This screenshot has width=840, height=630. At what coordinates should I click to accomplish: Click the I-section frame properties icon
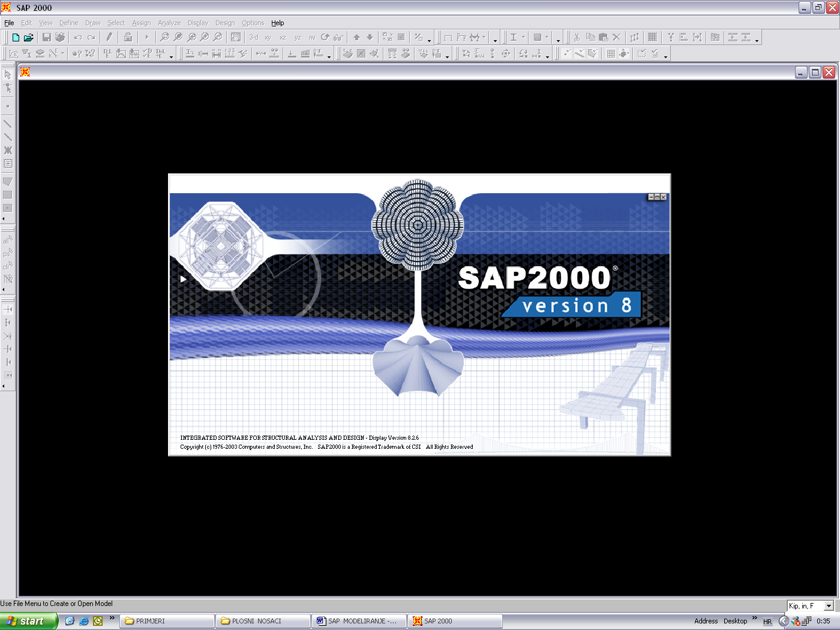coord(514,37)
